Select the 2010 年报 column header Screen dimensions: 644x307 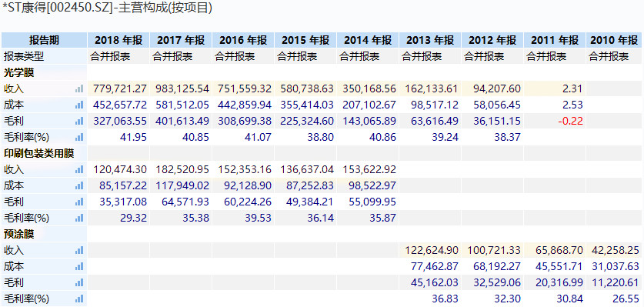(x=615, y=40)
